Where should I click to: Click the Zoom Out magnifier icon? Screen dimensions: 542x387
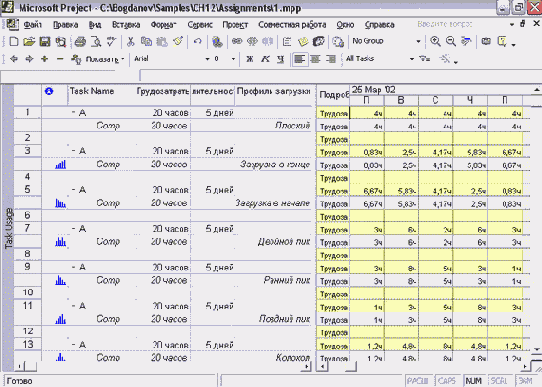click(x=450, y=41)
